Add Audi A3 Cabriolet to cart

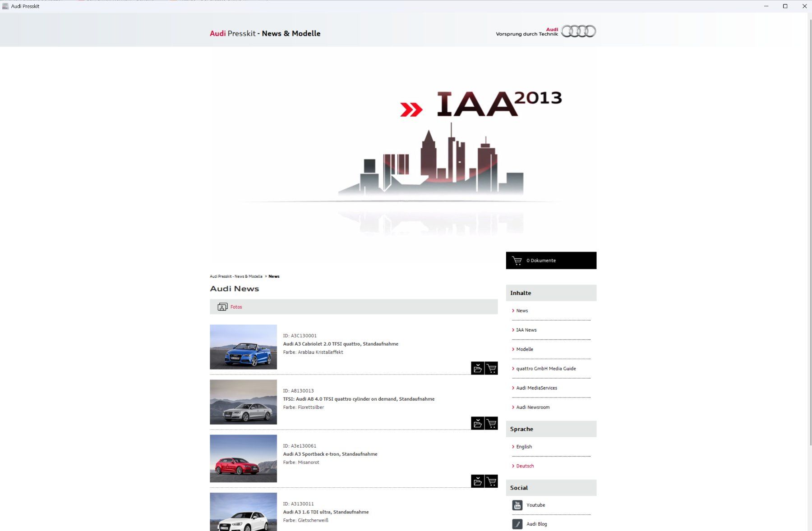pyautogui.click(x=491, y=368)
